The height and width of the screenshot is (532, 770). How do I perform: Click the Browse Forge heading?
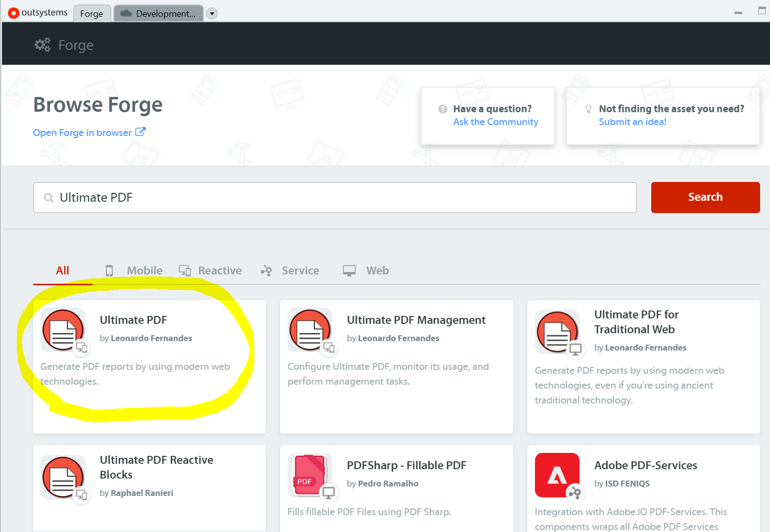pos(98,104)
